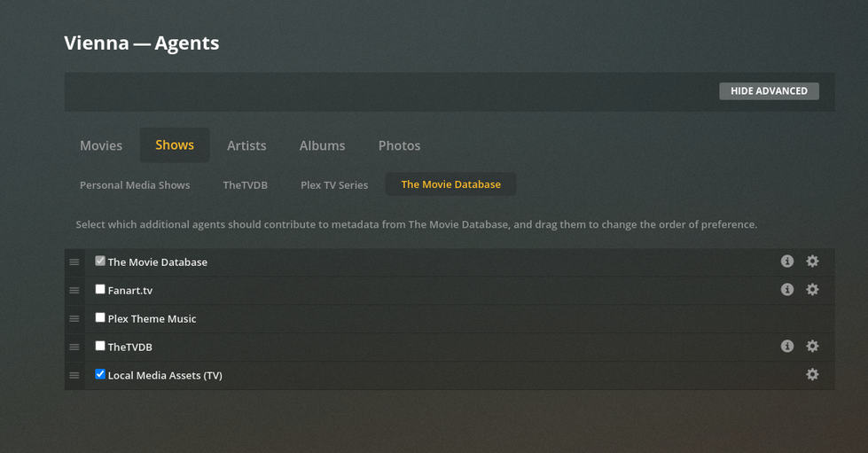Enable the TheTVDB agent checkbox
Screen dimensions: 868x453
point(100,346)
